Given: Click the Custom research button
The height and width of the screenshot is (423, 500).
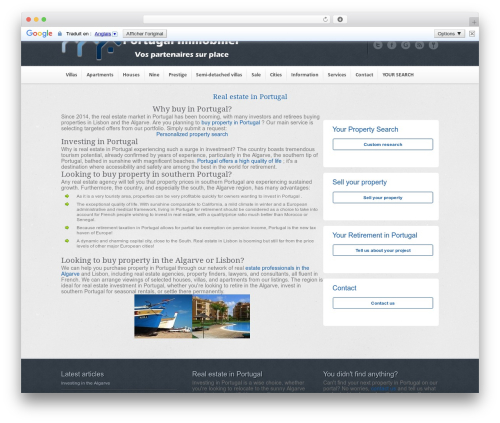Looking at the screenshot, I should [x=383, y=144].
